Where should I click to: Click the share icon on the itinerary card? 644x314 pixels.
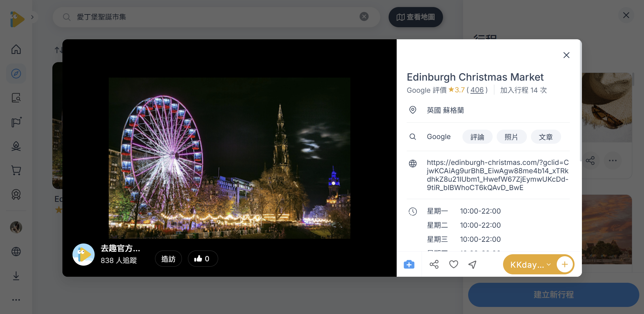click(590, 161)
